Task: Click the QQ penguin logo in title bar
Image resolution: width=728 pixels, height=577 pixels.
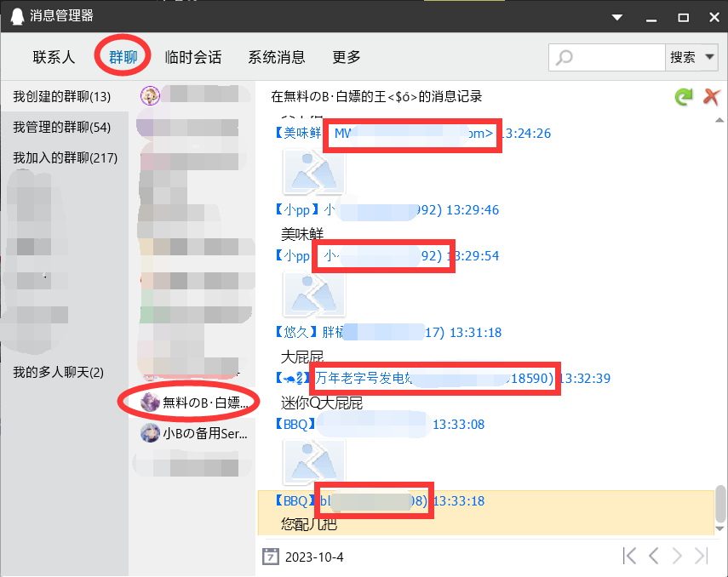Action: click(17, 16)
